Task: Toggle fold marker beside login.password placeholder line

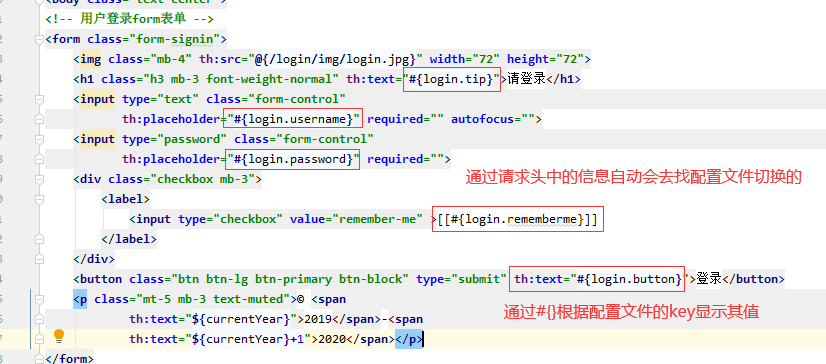Action: [x=38, y=159]
